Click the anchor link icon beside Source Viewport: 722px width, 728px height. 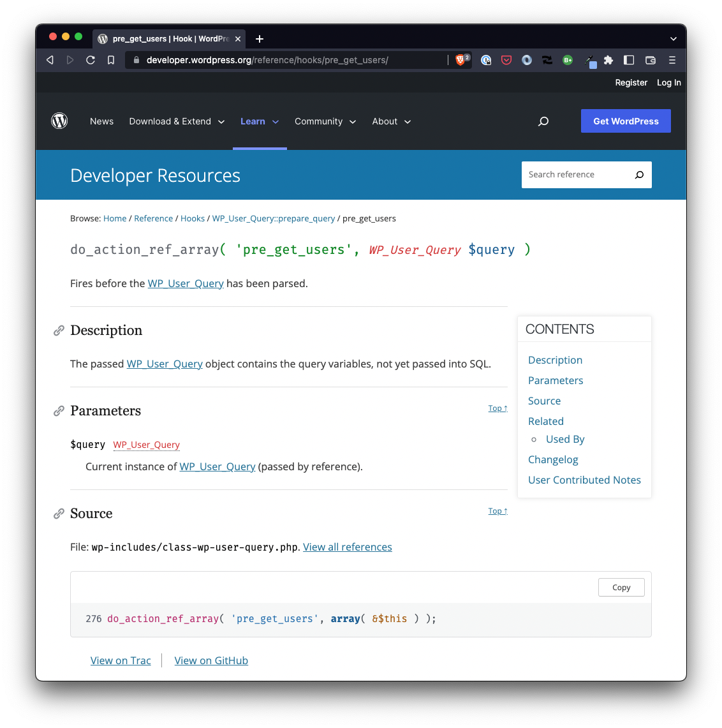click(x=59, y=514)
